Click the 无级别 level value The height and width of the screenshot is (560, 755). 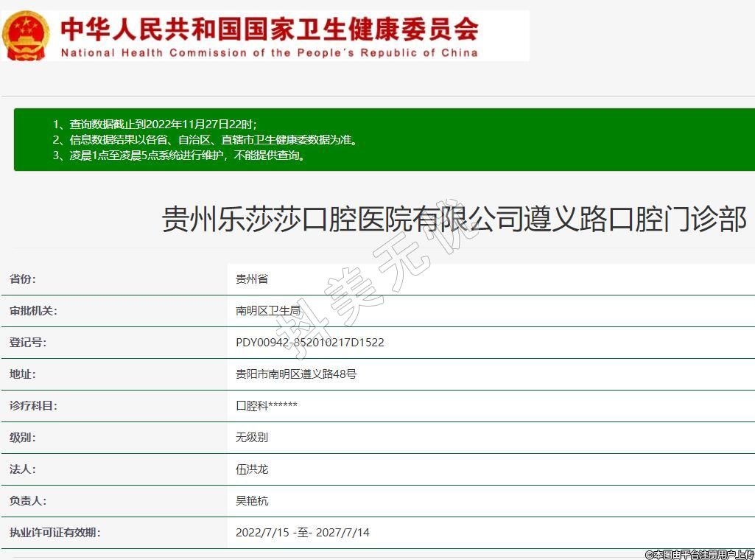click(x=252, y=438)
